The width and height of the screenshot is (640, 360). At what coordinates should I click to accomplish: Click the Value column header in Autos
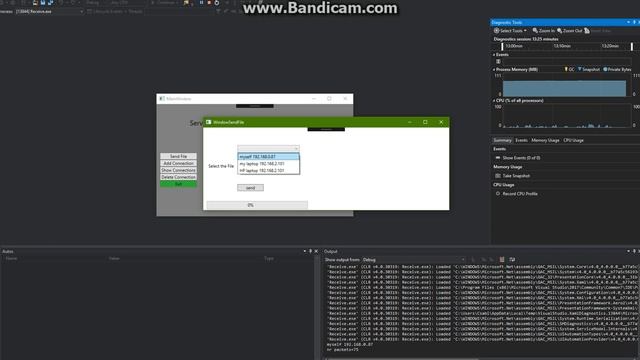[x=114, y=258]
